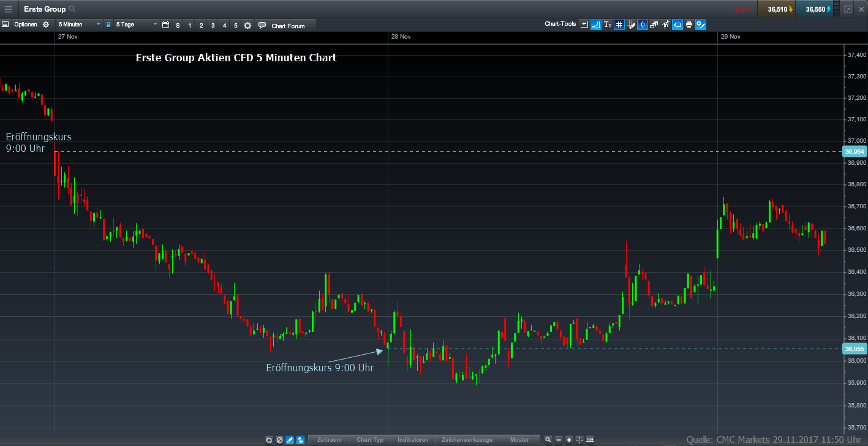Zoom in with the plus button
Screen dimensions: 868x446
click(x=569, y=440)
